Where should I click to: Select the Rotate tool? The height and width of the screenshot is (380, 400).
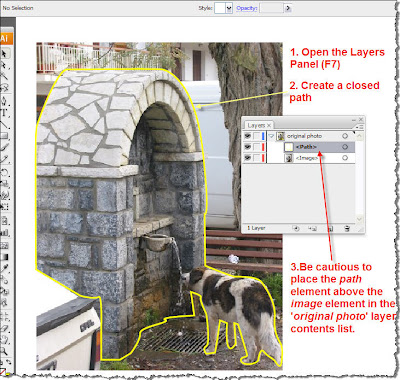pos(4,173)
